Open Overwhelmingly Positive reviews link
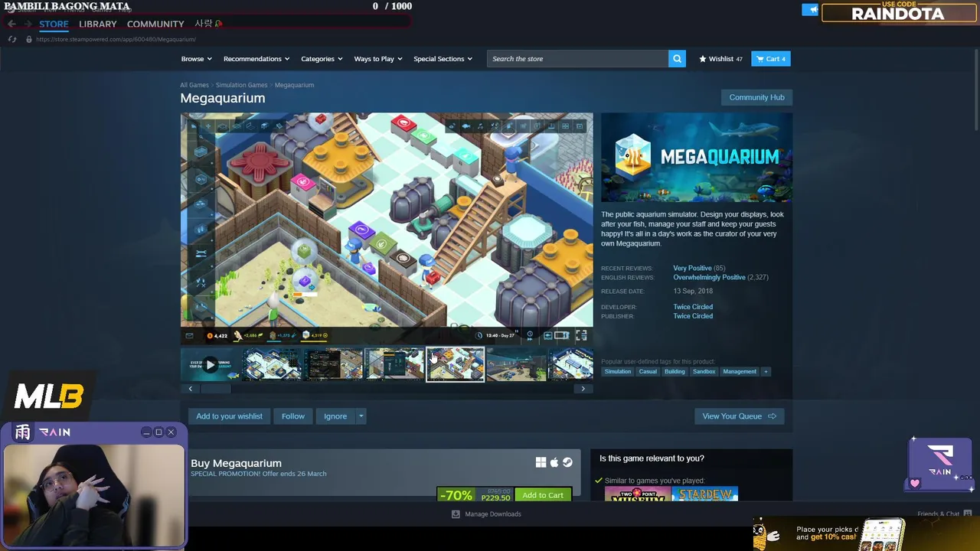The image size is (980, 551). (709, 277)
